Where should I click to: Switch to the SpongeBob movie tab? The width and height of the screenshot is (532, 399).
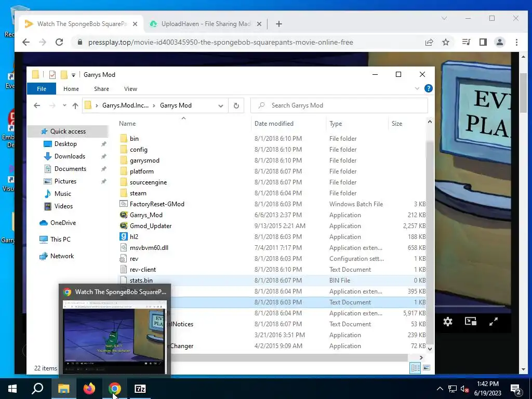82,24
